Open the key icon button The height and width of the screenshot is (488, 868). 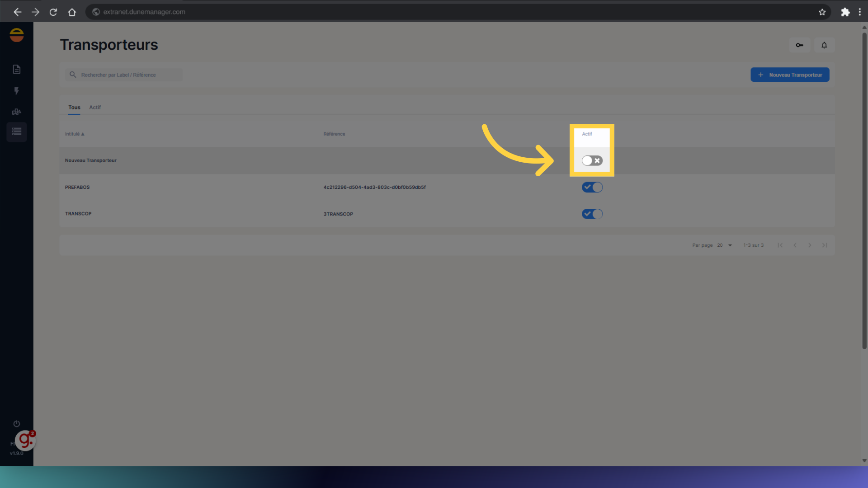pyautogui.click(x=799, y=45)
